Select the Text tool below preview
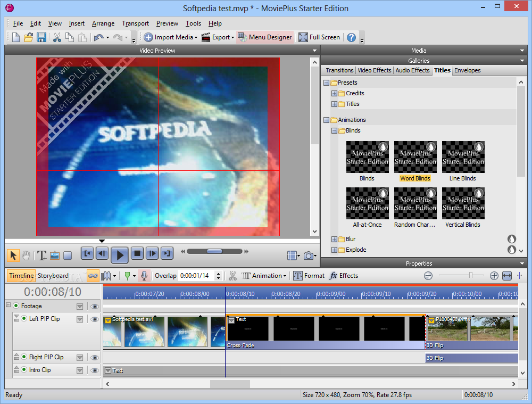This screenshot has width=532, height=404. (41, 255)
